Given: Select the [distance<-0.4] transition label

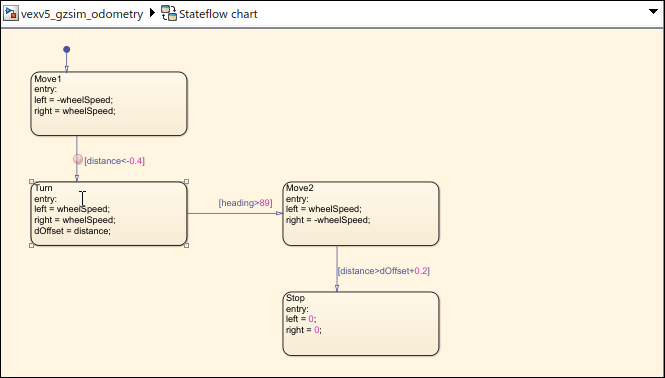Looking at the screenshot, I should coord(115,161).
